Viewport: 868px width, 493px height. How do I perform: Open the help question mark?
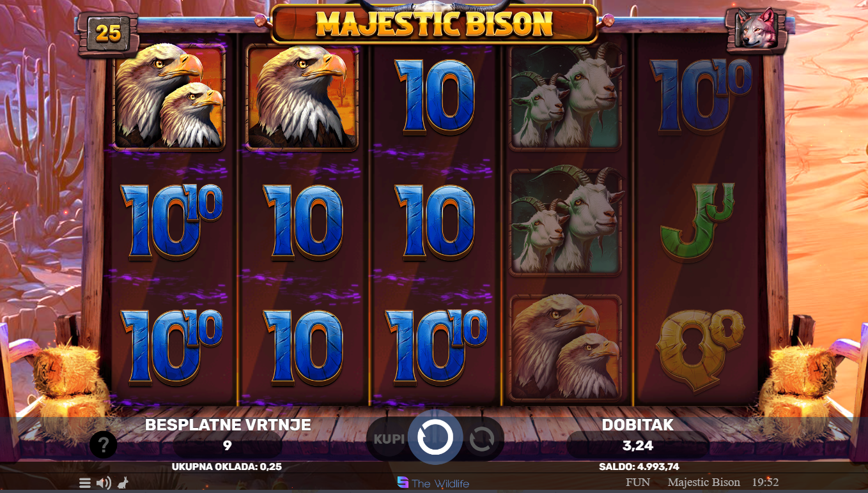point(104,444)
